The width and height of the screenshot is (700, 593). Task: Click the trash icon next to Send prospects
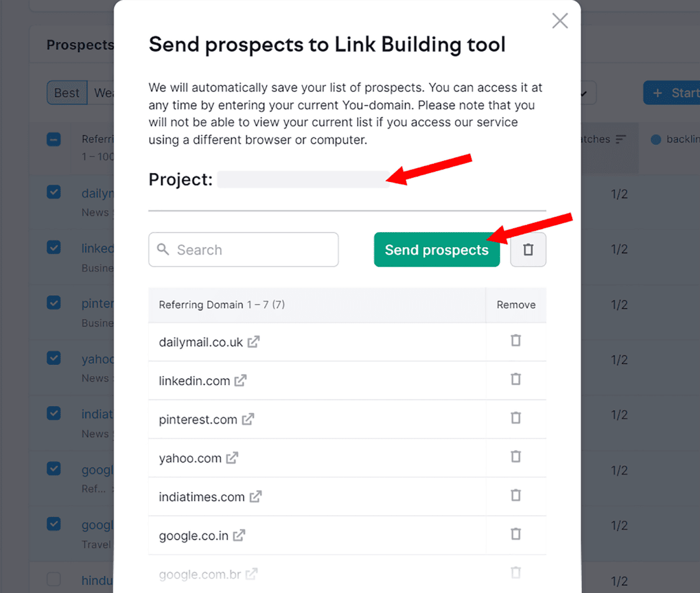pos(528,249)
